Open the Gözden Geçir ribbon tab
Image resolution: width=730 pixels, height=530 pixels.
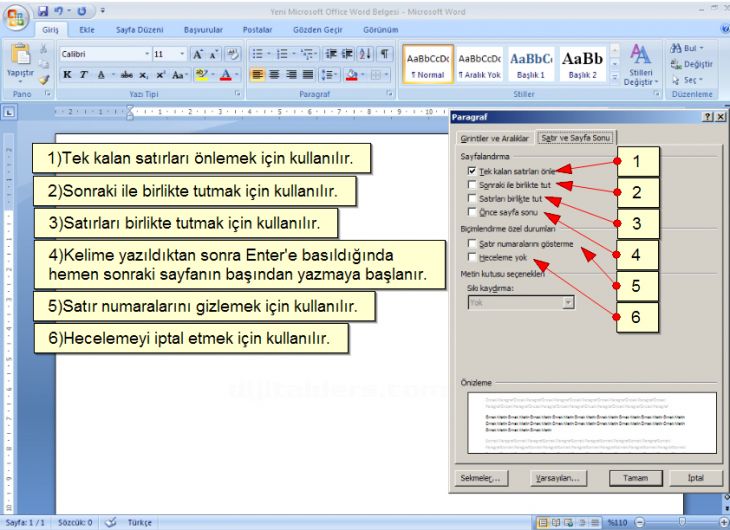click(318, 30)
